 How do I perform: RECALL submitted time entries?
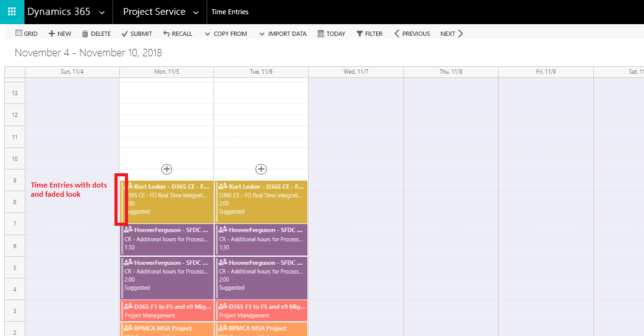[x=178, y=33]
